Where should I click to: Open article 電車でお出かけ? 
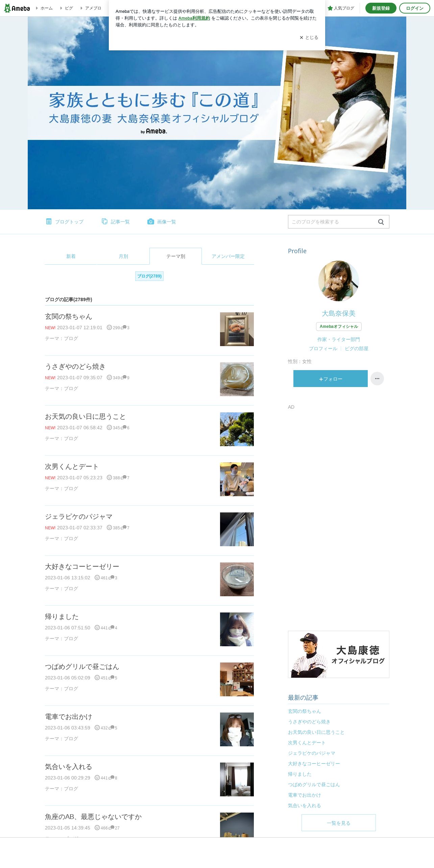pyautogui.click(x=69, y=717)
